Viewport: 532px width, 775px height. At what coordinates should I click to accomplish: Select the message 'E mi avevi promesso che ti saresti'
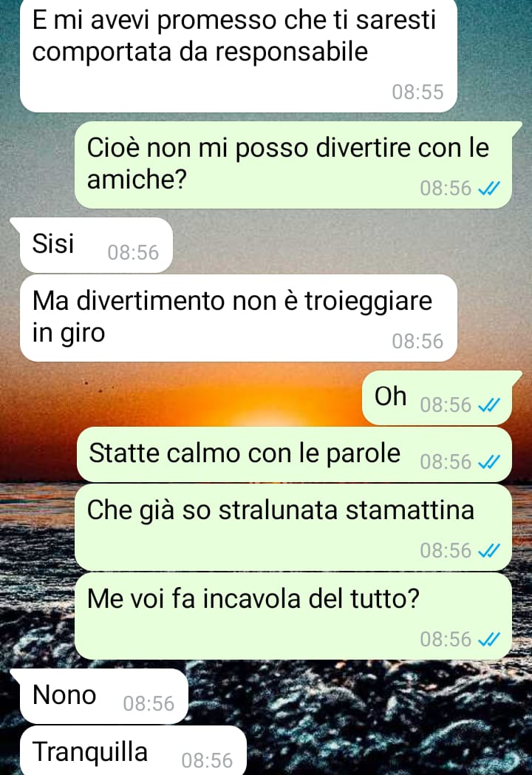click(x=238, y=55)
